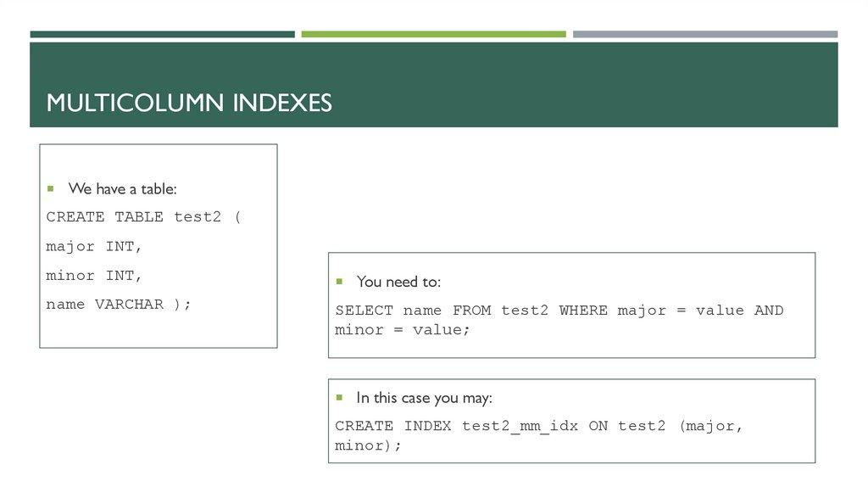Click the final 'minor);' code line
This screenshot has width=868, height=487.
[368, 445]
